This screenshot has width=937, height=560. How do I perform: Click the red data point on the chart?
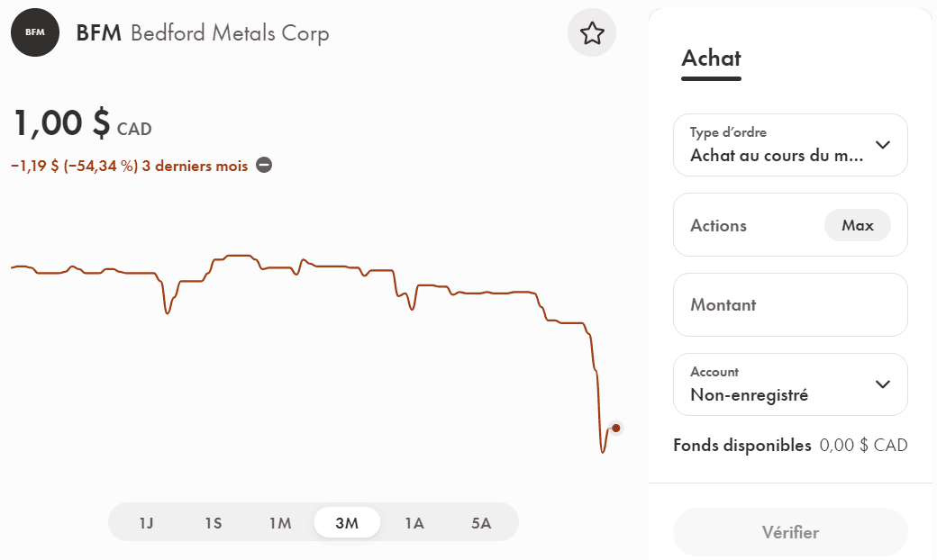click(x=616, y=429)
